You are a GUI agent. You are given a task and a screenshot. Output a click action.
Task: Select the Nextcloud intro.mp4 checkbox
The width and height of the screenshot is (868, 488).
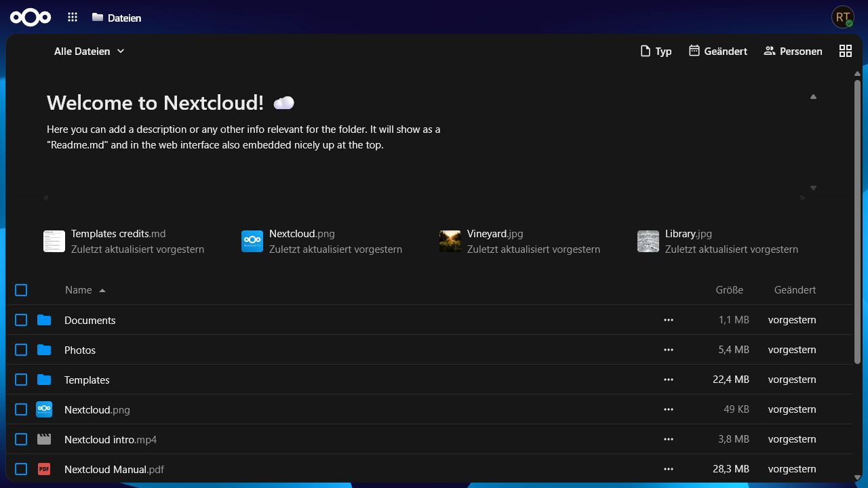(21, 439)
